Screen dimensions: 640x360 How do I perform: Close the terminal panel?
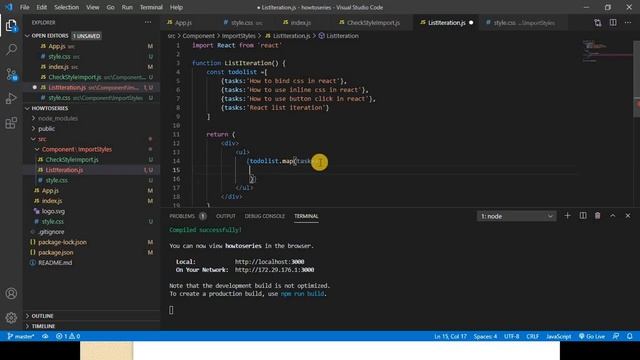click(628, 216)
